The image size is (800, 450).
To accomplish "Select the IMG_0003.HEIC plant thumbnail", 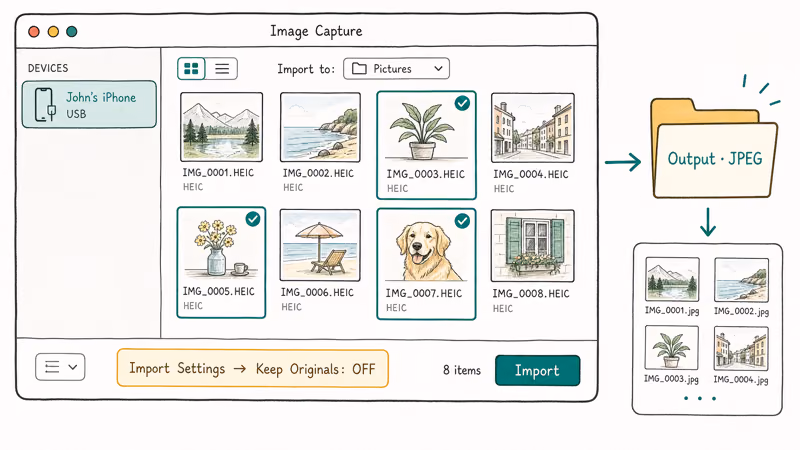I will coord(426,130).
